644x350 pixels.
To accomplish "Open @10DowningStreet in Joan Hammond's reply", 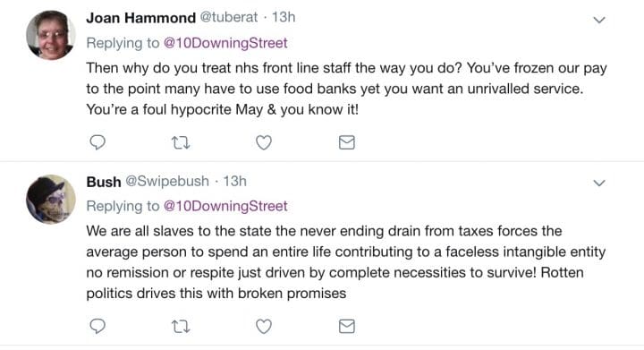I will click(x=225, y=43).
